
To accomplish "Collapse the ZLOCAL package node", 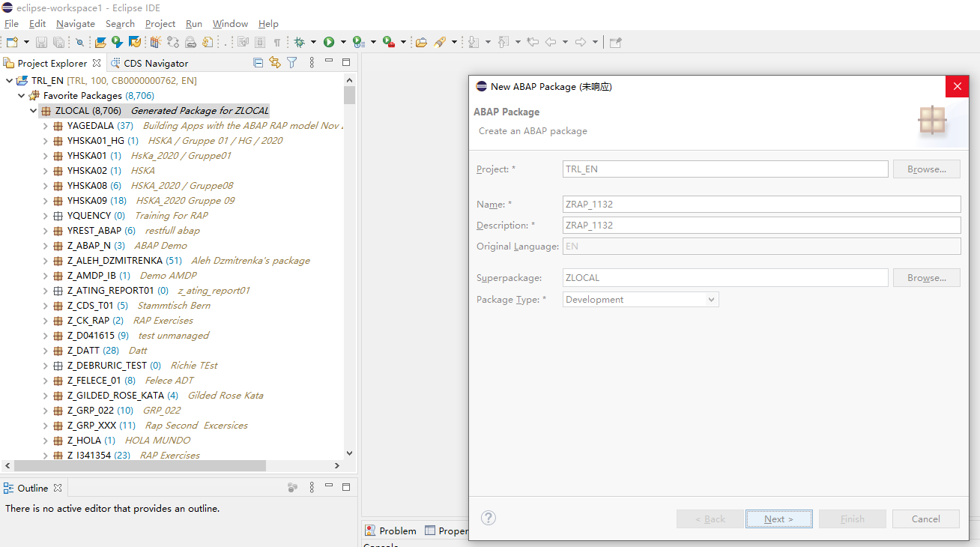I will (x=33, y=110).
